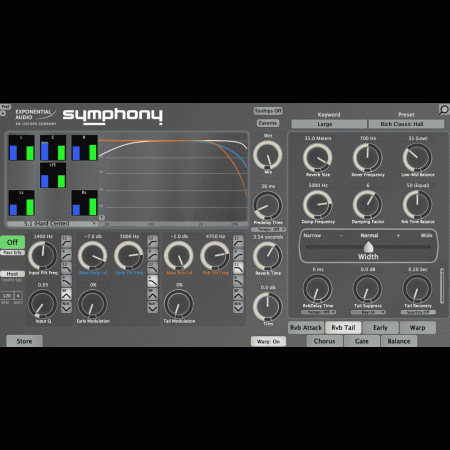
Task: Switch to the Warp tab
Action: [x=417, y=328]
